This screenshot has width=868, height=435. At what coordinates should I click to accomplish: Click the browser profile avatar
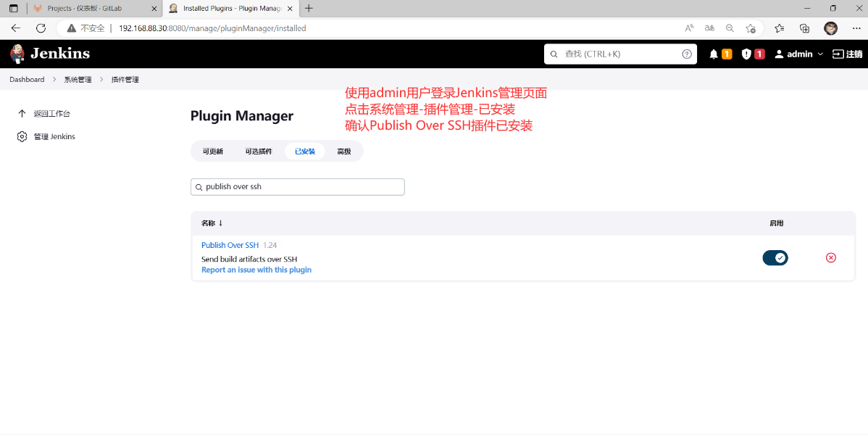tap(830, 28)
